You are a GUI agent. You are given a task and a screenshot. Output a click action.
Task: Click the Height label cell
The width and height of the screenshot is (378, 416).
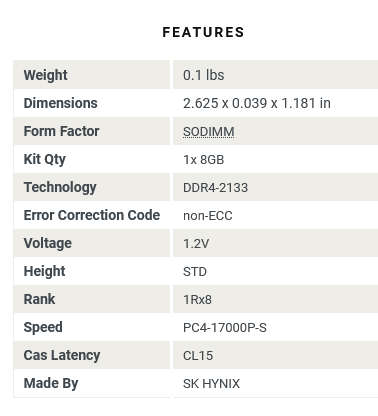pyautogui.click(x=91, y=271)
